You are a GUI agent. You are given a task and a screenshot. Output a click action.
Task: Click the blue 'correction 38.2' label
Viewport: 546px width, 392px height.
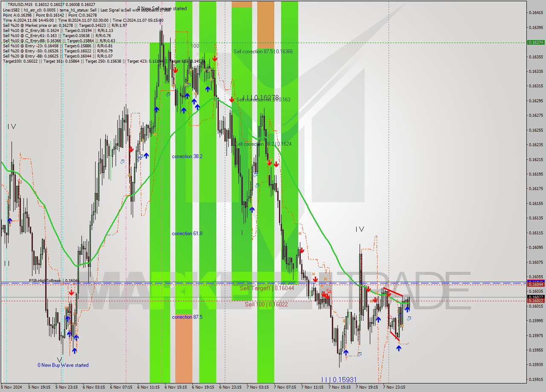click(x=187, y=156)
